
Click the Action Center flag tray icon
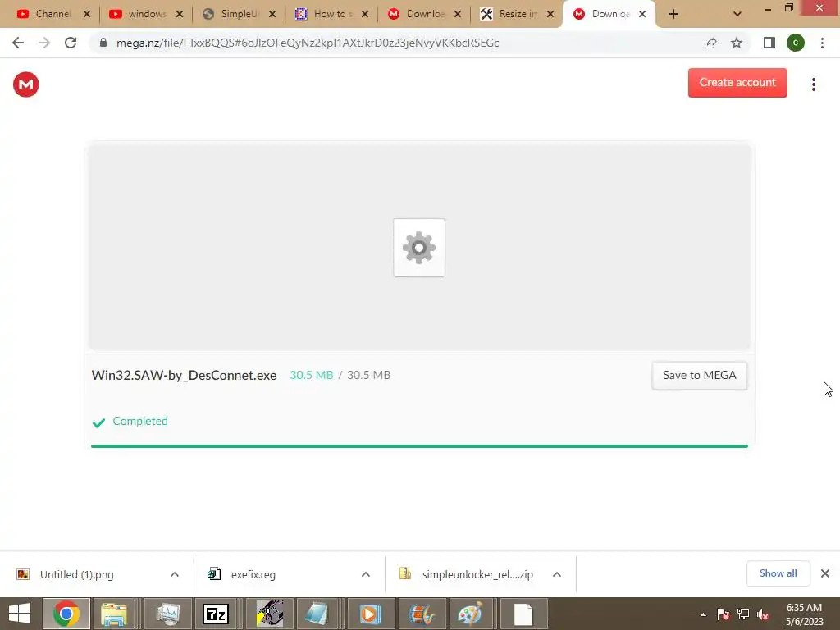724,614
